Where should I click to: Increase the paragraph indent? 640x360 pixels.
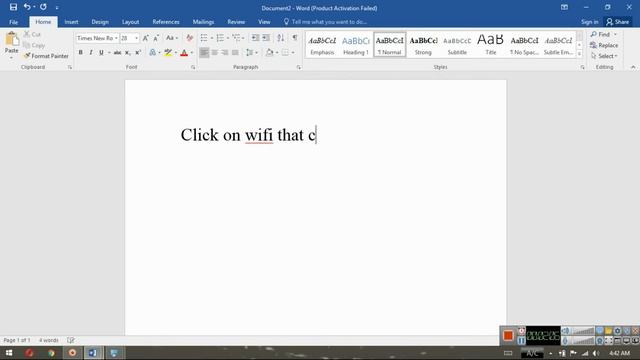click(x=266, y=38)
